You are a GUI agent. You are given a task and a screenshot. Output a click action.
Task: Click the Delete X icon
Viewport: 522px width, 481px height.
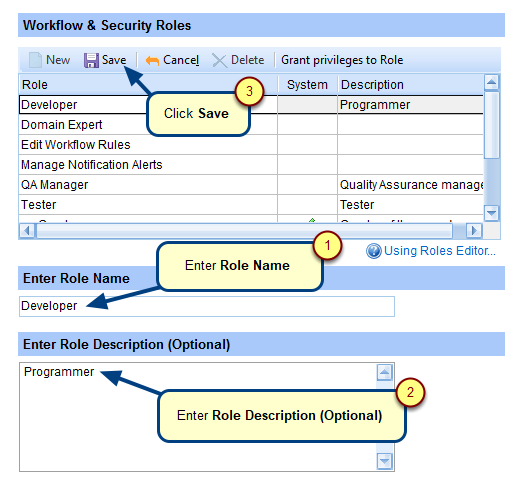pyautogui.click(x=219, y=61)
